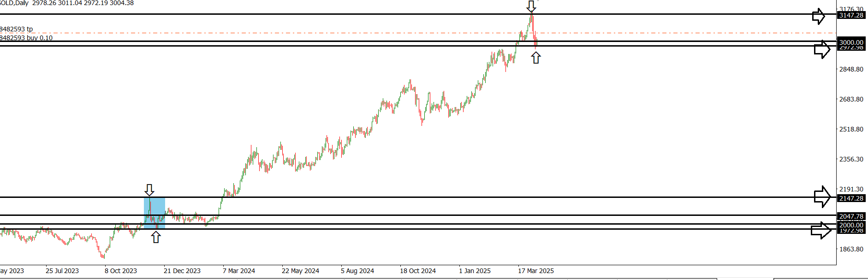Click the GOLD,Daily OHLC header text
This screenshot has width=868, height=280.
tap(67, 3)
